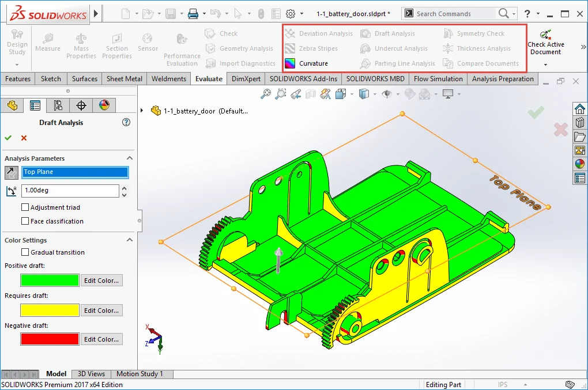Click the Reverse Direction arrow button
The width and height of the screenshot is (588, 390).
11,172
